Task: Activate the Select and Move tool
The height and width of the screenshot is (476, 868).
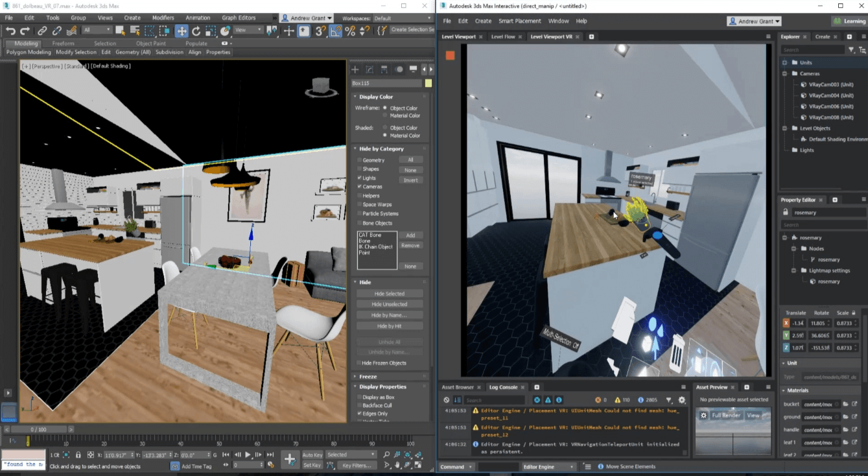Action: (x=182, y=30)
